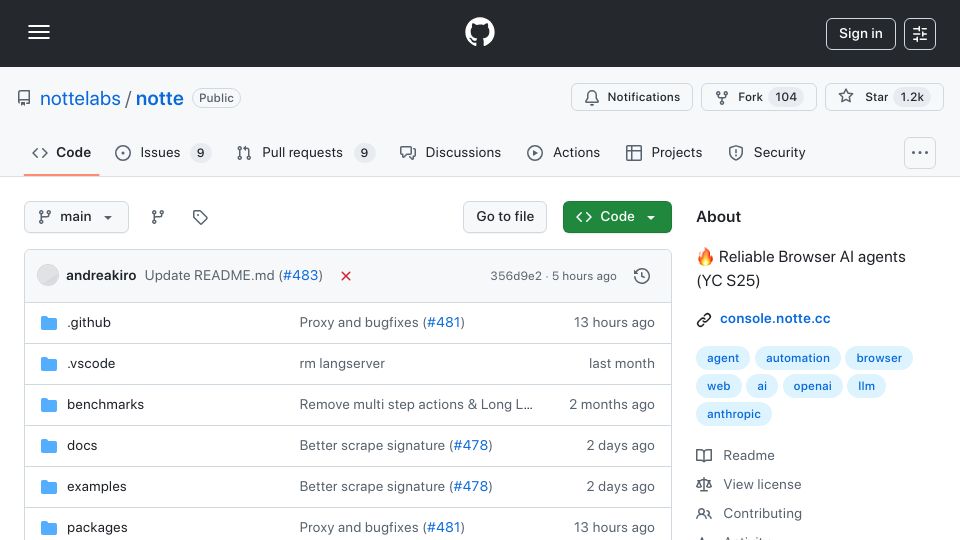Open the .vscode folder
960x540 pixels.
(x=91, y=364)
